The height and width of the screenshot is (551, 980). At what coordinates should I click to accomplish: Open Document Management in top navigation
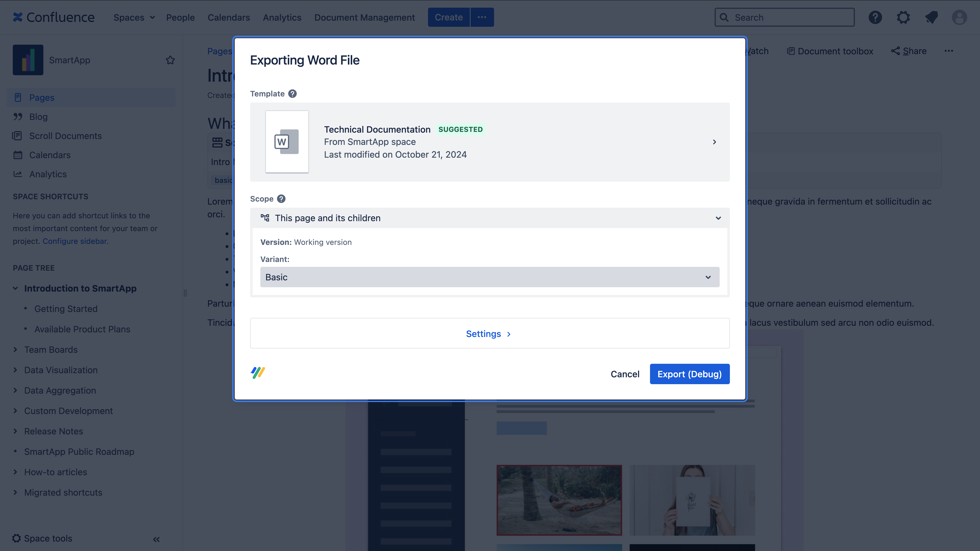coord(364,18)
